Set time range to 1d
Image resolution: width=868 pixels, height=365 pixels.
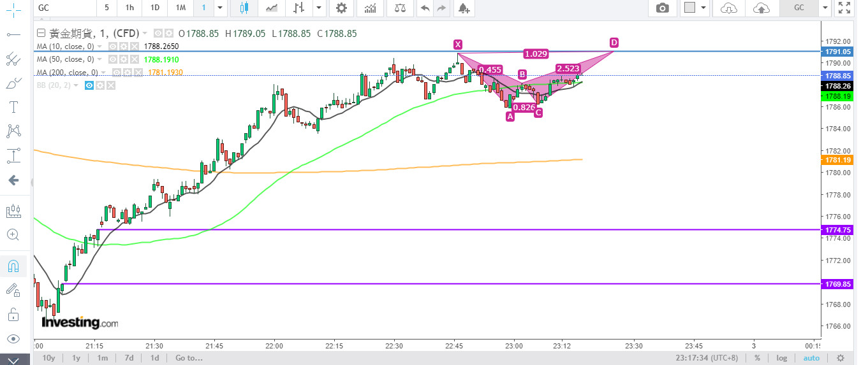pos(154,358)
